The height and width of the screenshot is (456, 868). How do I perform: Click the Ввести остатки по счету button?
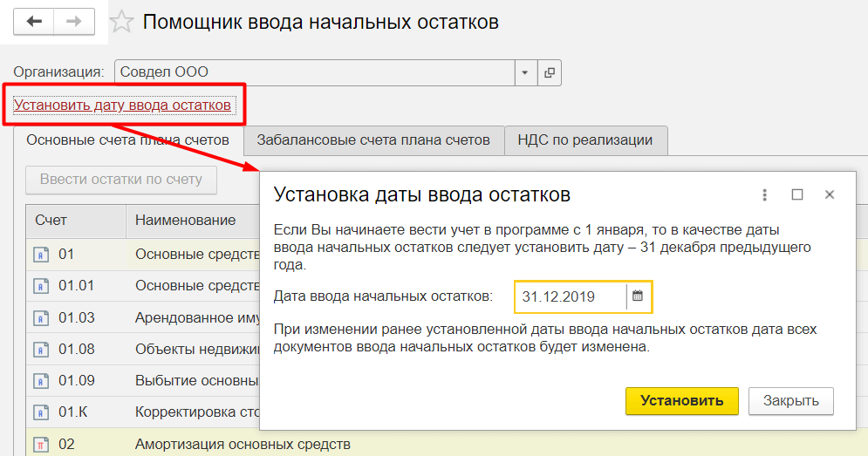tap(121, 180)
